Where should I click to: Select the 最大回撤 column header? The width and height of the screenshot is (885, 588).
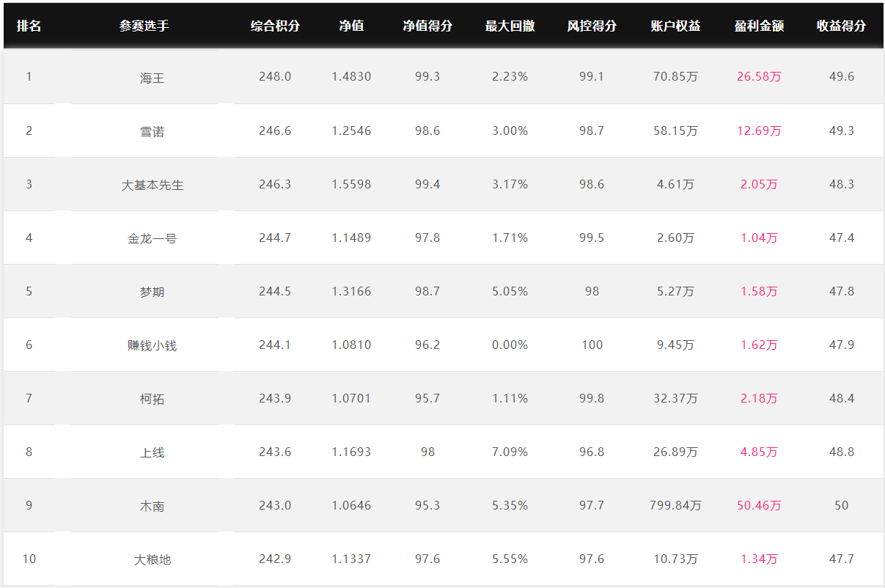(x=510, y=26)
